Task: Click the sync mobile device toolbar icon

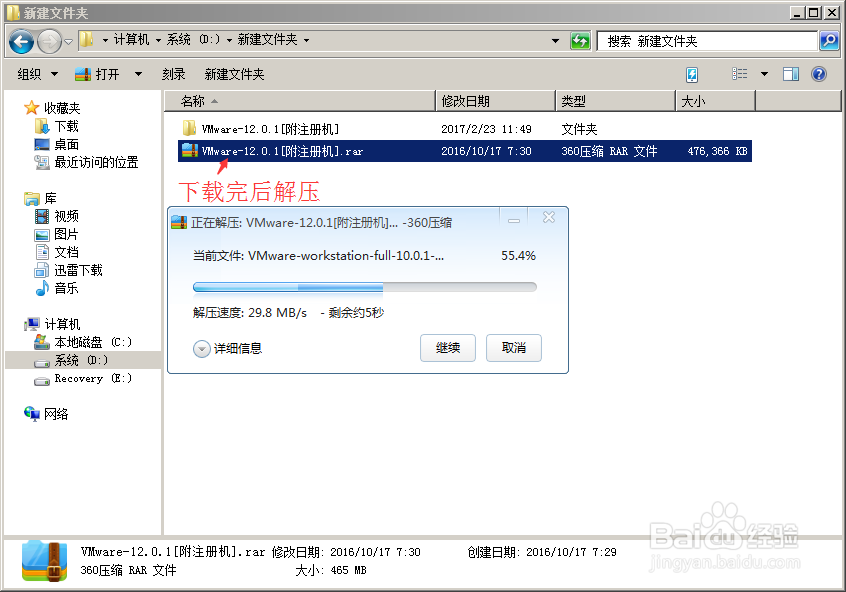Action: click(692, 74)
